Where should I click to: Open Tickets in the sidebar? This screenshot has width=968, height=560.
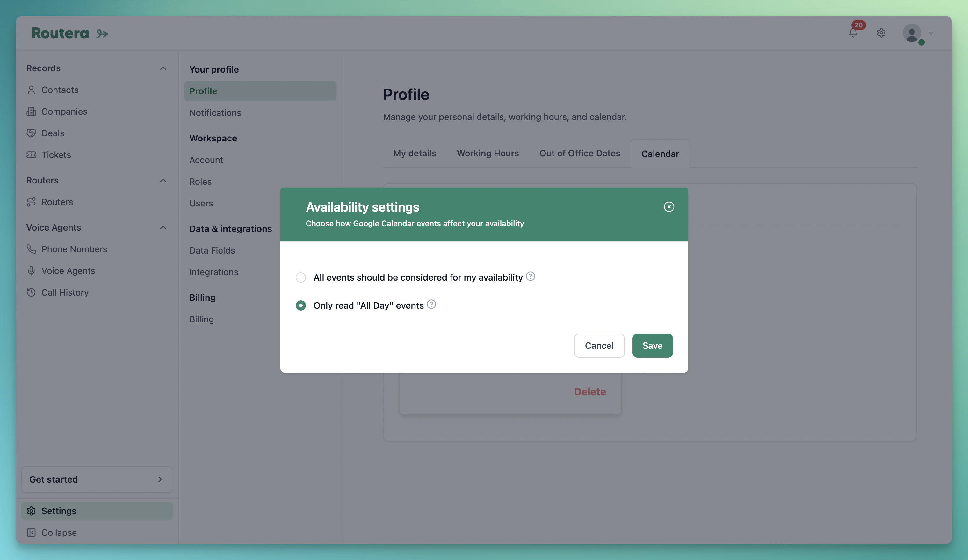click(97, 155)
